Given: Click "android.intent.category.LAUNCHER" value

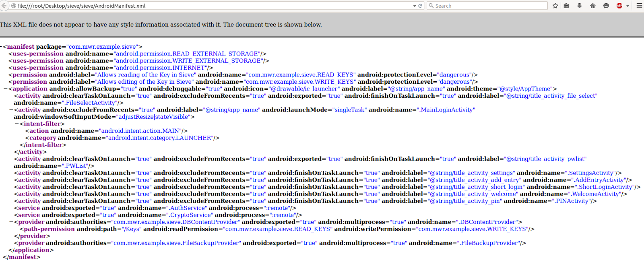Looking at the screenshot, I should 160,138.
